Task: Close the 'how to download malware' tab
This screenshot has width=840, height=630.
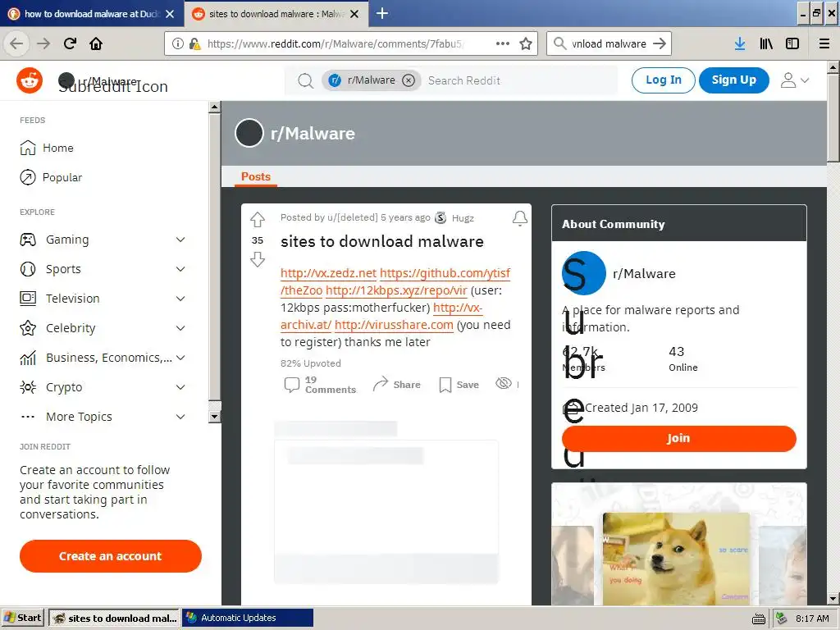Action: (x=170, y=14)
